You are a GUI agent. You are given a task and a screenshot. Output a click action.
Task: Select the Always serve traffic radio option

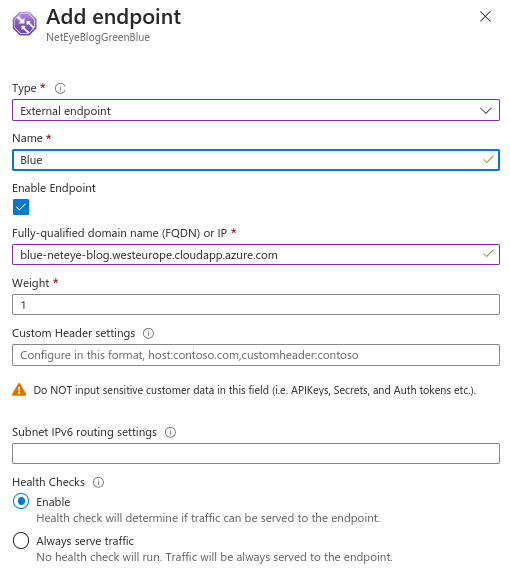(x=21, y=541)
